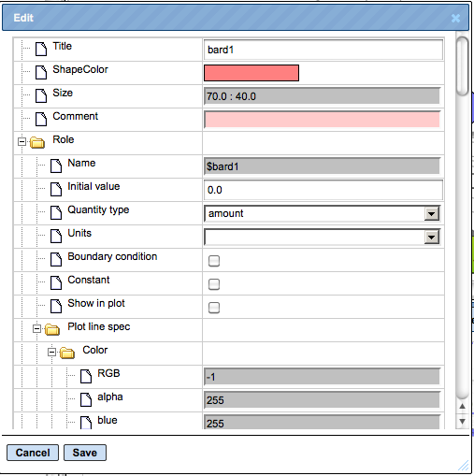This screenshot has width=474, height=476.
Task: Click the document icon beside Units
Action: click(x=56, y=236)
